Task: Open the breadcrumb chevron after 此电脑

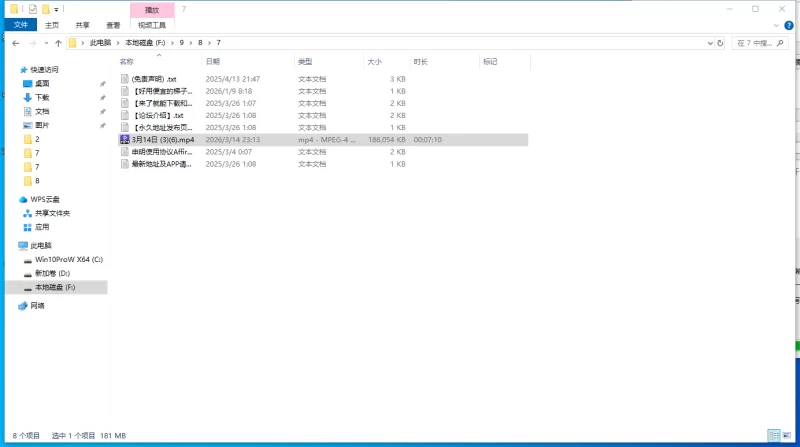Action: tap(118, 43)
